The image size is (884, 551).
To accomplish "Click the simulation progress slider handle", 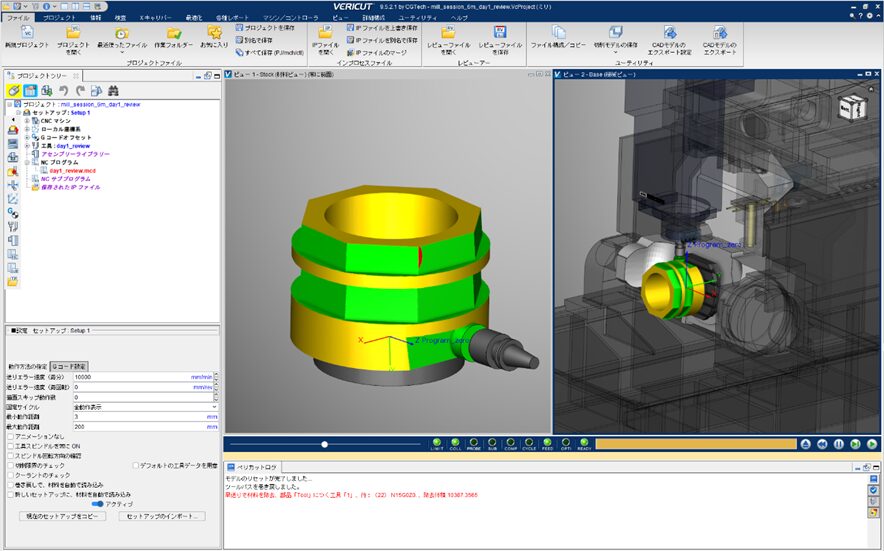I will pos(324,443).
